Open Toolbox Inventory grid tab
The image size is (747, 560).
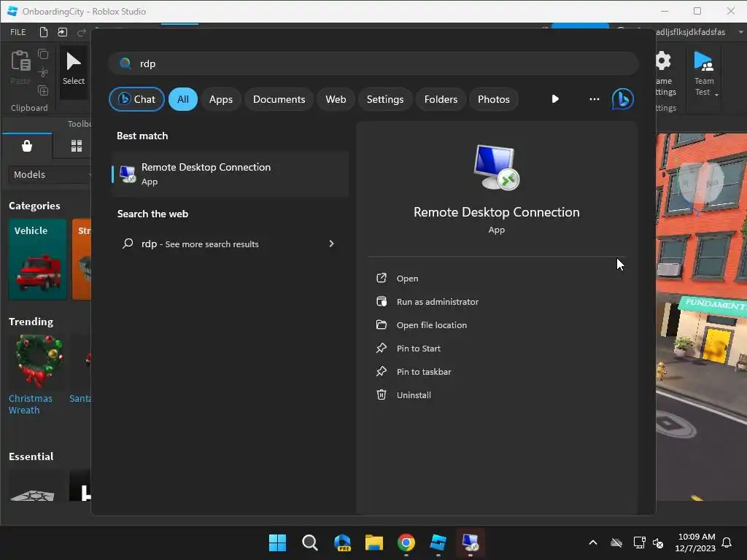[76, 146]
